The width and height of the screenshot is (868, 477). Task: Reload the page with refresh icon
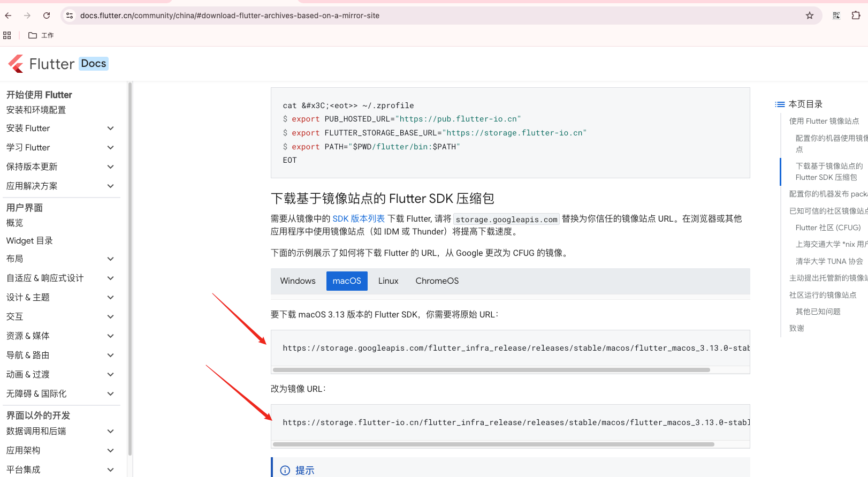coord(47,16)
